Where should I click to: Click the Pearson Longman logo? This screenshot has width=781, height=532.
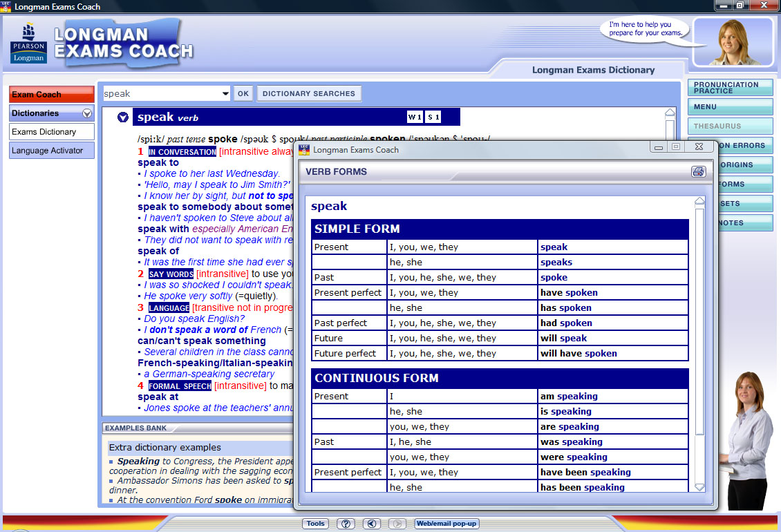tap(28, 44)
